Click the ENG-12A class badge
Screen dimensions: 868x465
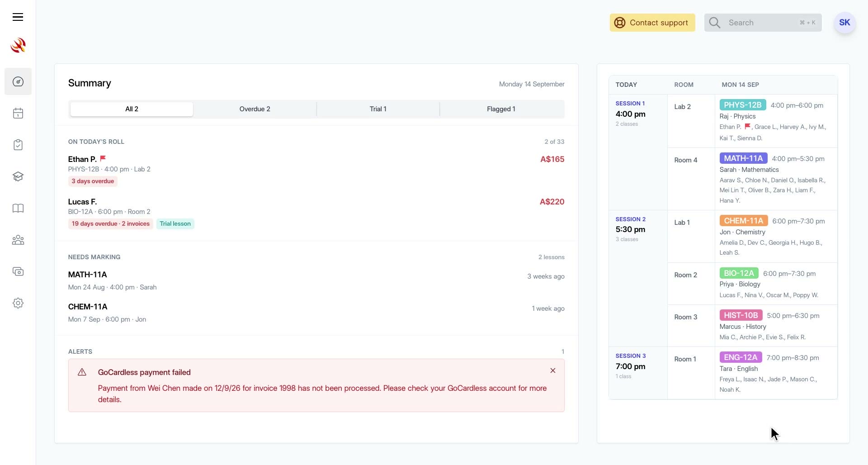coord(741,357)
